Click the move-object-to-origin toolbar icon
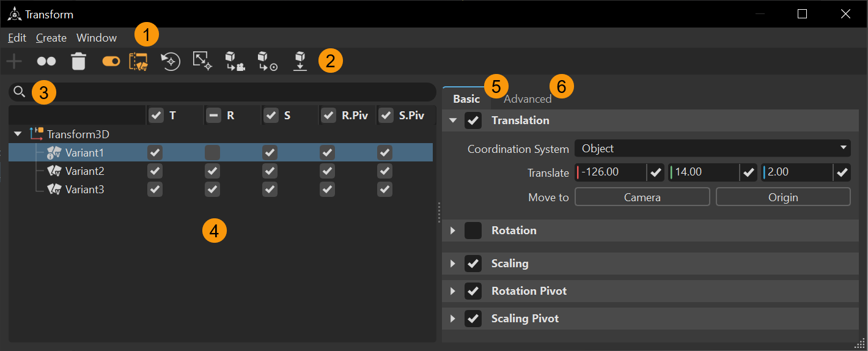 [x=267, y=61]
